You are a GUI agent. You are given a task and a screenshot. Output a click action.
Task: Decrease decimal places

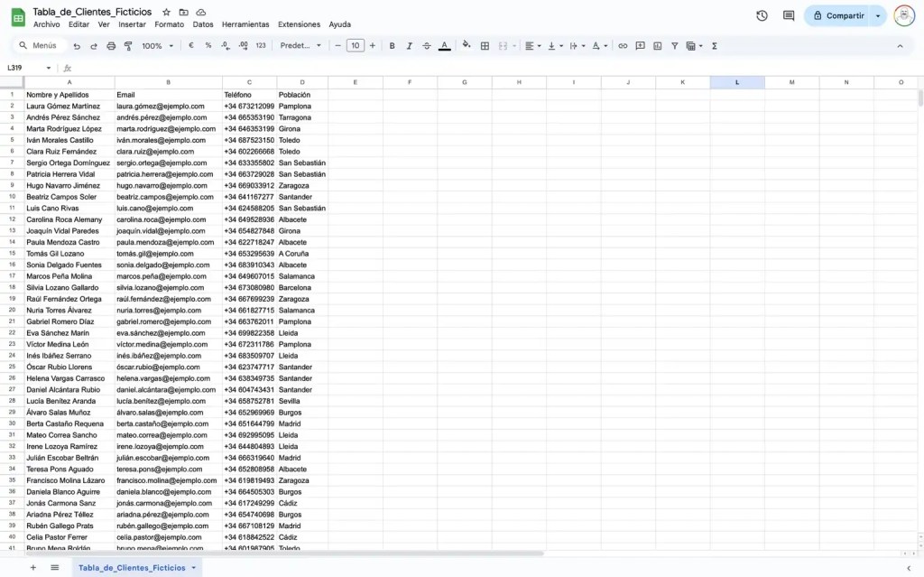click(225, 44)
